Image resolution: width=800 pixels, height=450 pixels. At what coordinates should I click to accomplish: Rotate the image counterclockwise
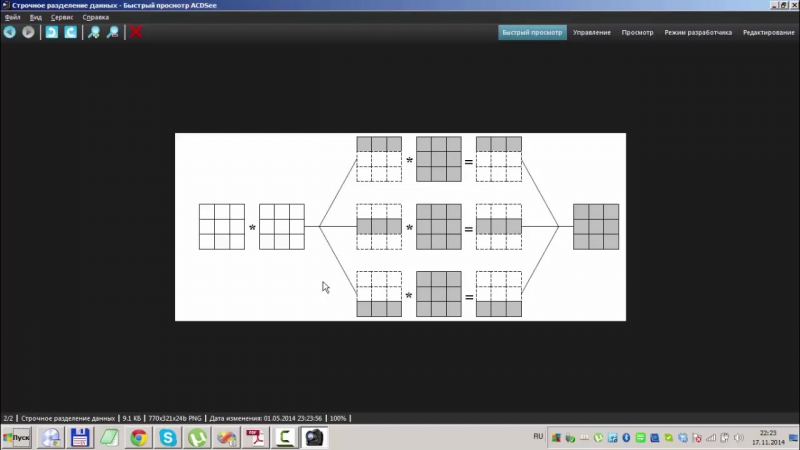[x=51, y=32]
